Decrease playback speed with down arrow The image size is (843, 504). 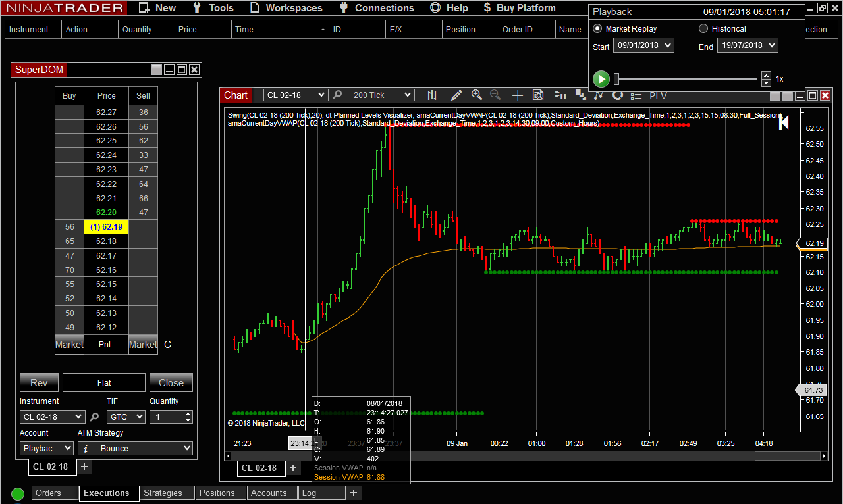click(x=766, y=83)
